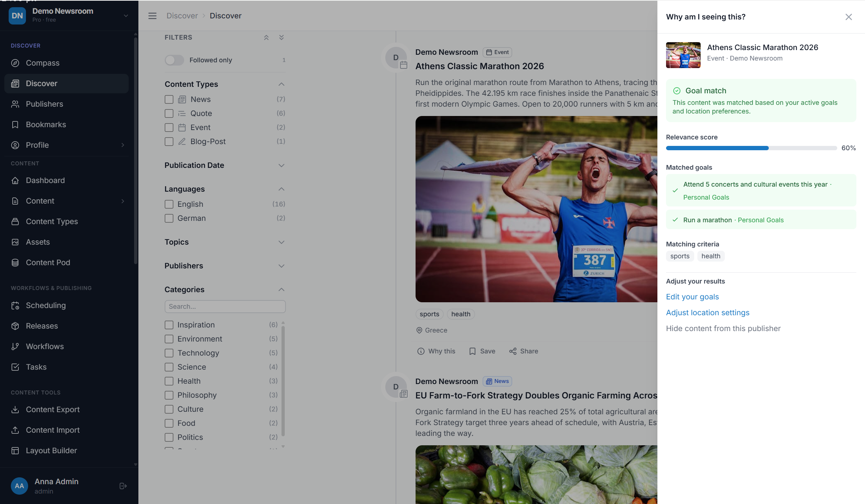Click the Scheduling calendar icon

(x=15, y=305)
